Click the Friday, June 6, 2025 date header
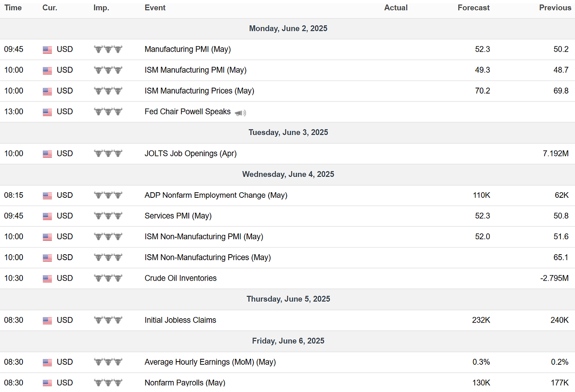Viewport: 575px width, 392px height. [288, 341]
